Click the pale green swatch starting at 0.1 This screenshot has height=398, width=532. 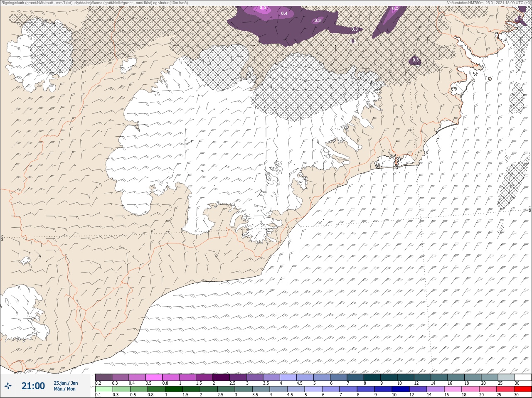[x=103, y=389]
